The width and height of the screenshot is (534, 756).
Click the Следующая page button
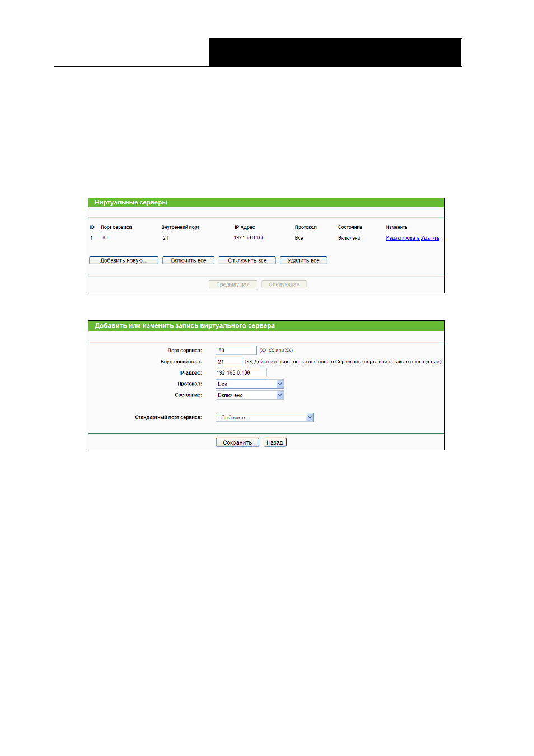click(284, 284)
